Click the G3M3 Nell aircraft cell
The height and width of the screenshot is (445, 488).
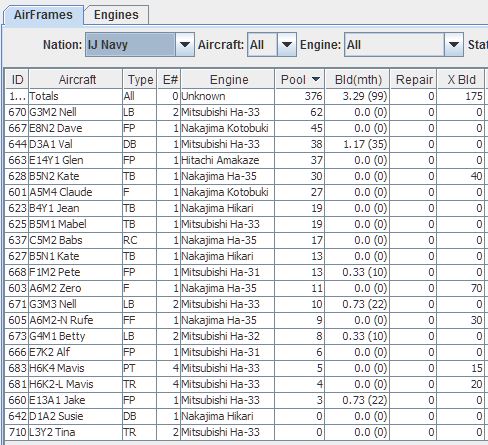[x=76, y=304]
